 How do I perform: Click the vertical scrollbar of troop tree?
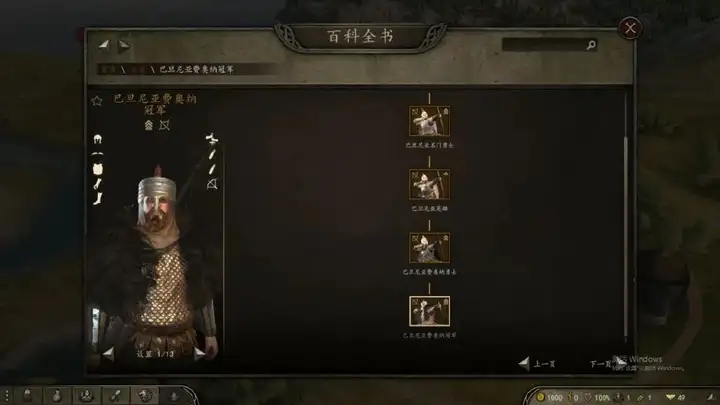pyautogui.click(x=625, y=216)
